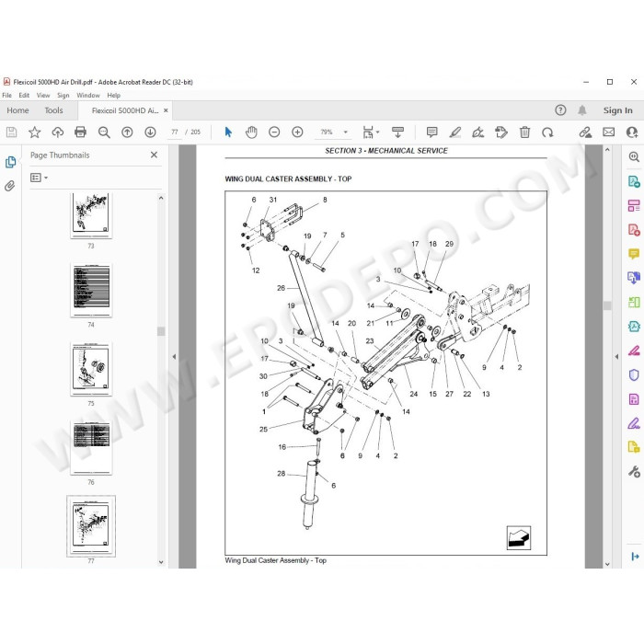Open the Edit menu
The width and height of the screenshot is (644, 644).
(24, 96)
